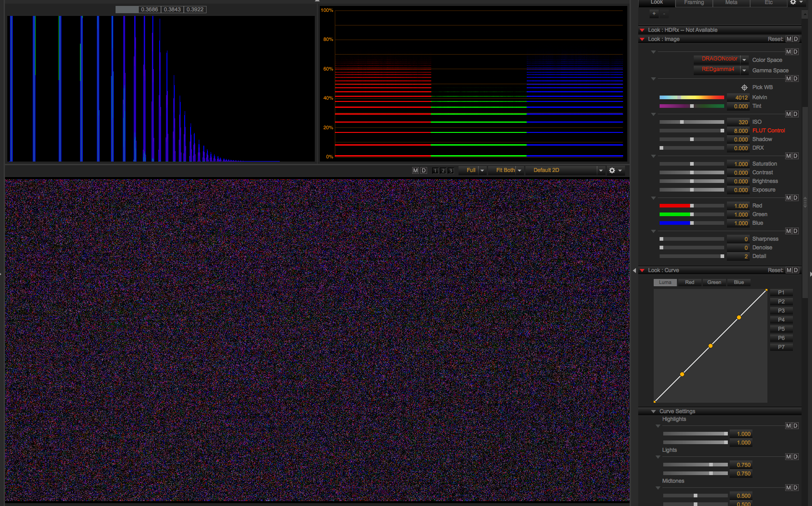
Task: Select viewer preset 3
Action: point(451,171)
